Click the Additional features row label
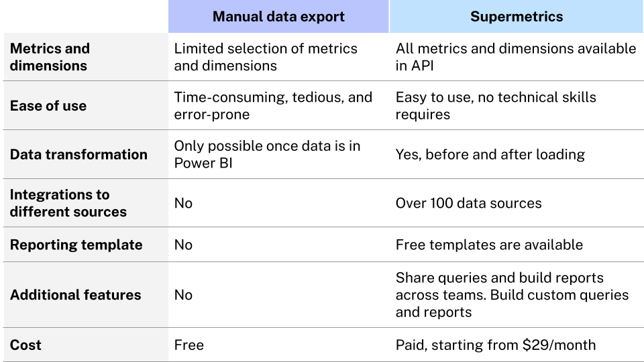644x362 pixels. pyautogui.click(x=76, y=295)
